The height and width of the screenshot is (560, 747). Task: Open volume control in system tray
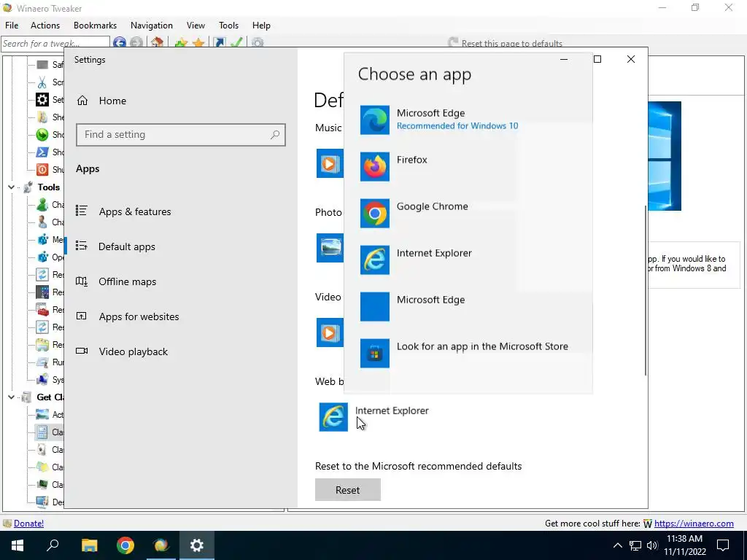click(x=652, y=545)
